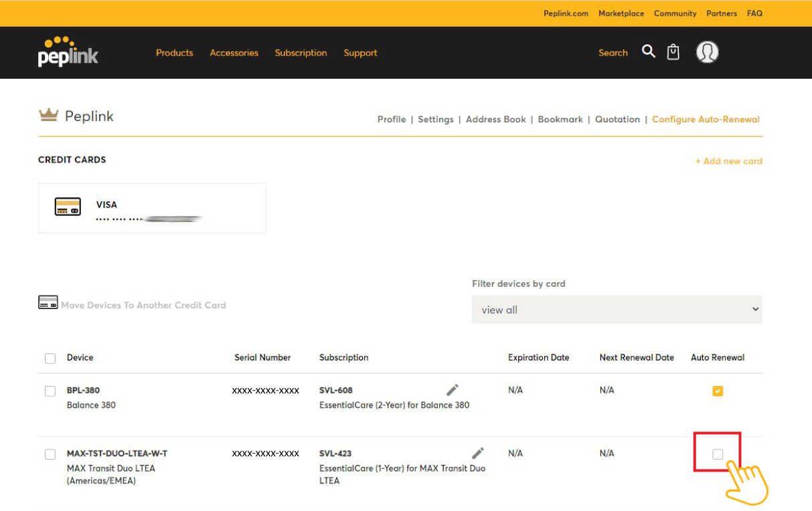Disable Auto Renewal for BPL-380
This screenshot has height=511, width=812.
coord(718,391)
